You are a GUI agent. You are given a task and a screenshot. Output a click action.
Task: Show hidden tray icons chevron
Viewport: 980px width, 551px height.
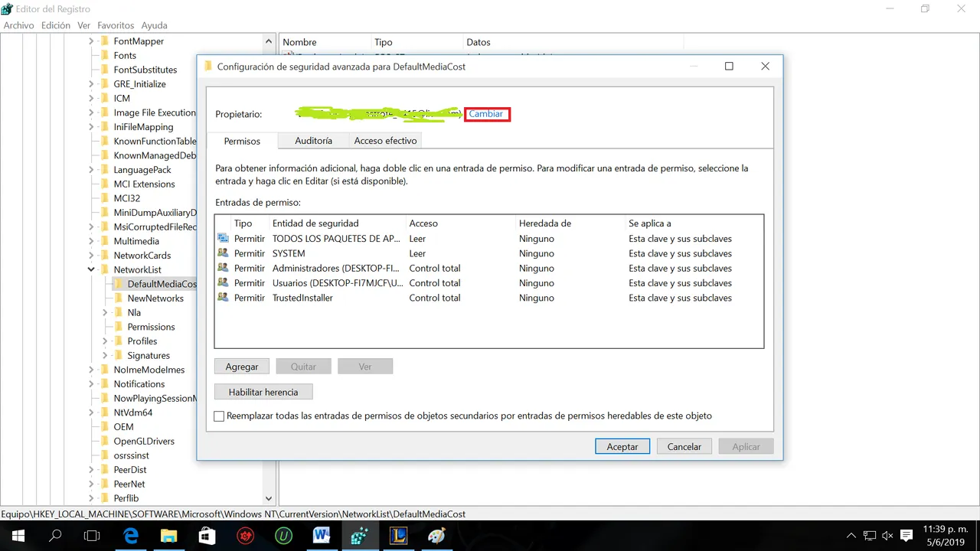pos(851,536)
